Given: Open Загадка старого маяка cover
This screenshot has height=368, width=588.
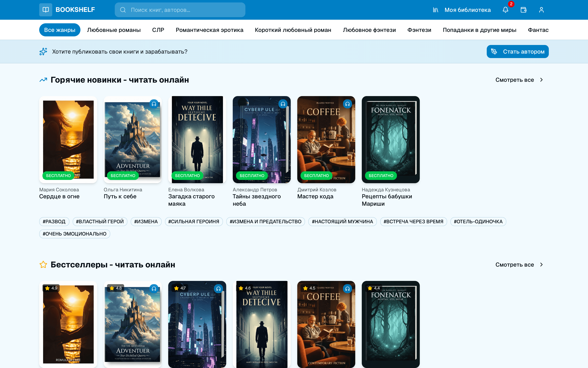Looking at the screenshot, I should (x=197, y=139).
